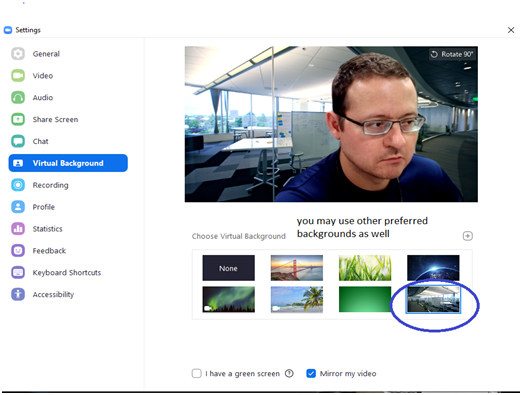Pick the solid green background swatch
The height and width of the screenshot is (395, 522).
click(x=365, y=299)
